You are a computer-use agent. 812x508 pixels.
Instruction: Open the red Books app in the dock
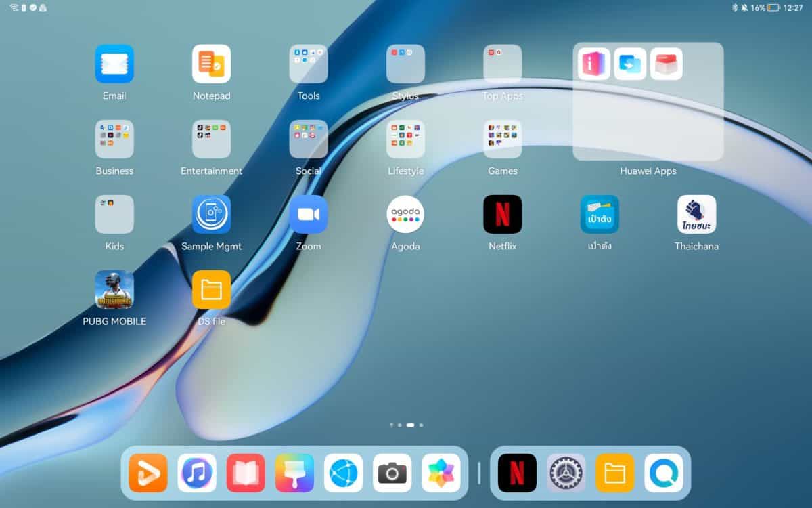(x=246, y=473)
